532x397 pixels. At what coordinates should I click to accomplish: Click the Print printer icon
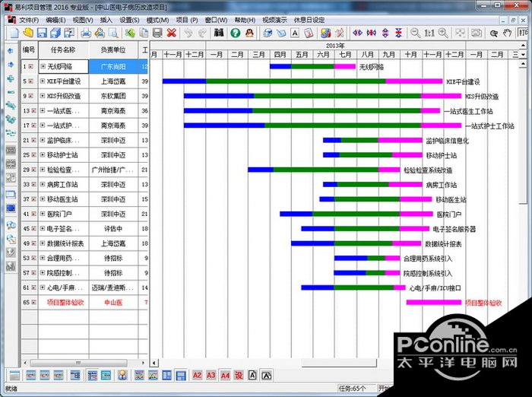point(85,33)
